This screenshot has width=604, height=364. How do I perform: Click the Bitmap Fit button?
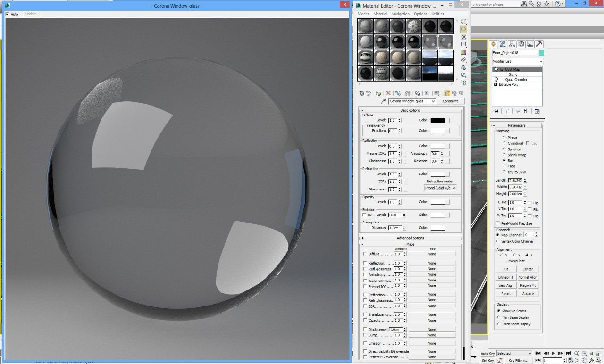tap(506, 277)
